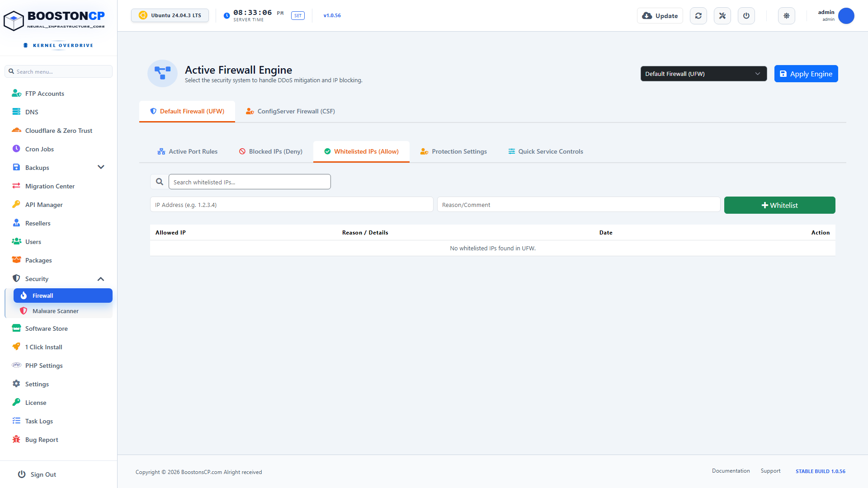
Task: Open Quick Service Controls tab
Action: (546, 151)
